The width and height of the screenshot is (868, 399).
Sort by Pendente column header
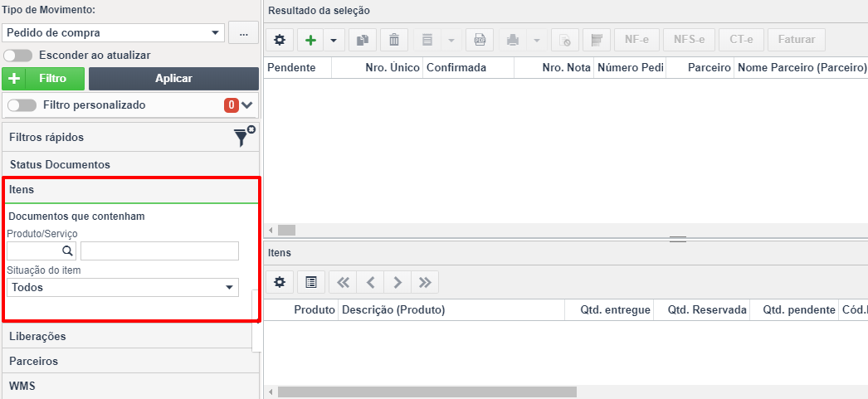(x=298, y=67)
